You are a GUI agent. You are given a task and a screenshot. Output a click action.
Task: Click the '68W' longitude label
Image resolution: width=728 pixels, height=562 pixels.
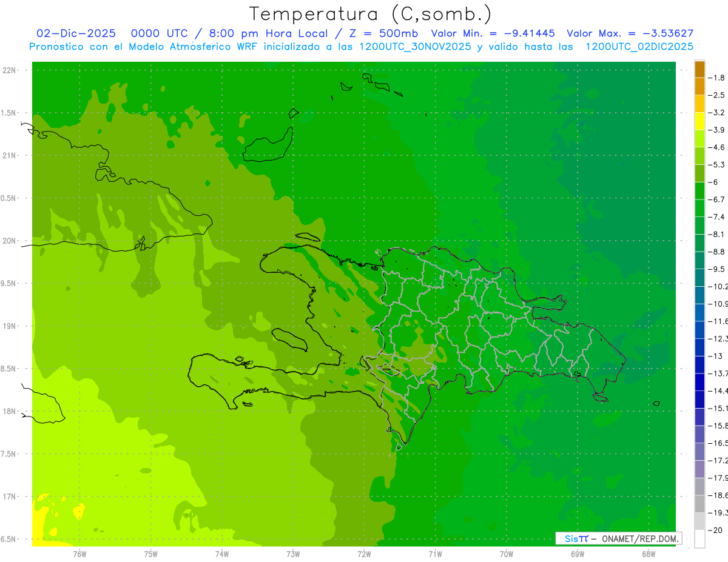pos(649,554)
